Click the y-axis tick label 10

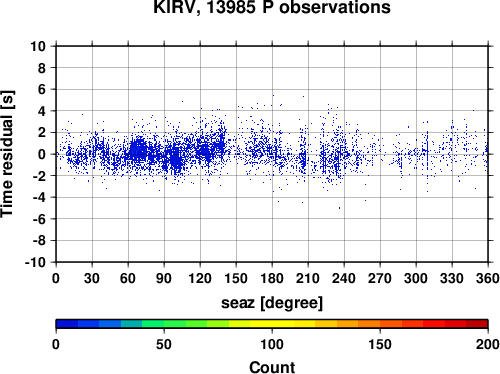tap(38, 46)
